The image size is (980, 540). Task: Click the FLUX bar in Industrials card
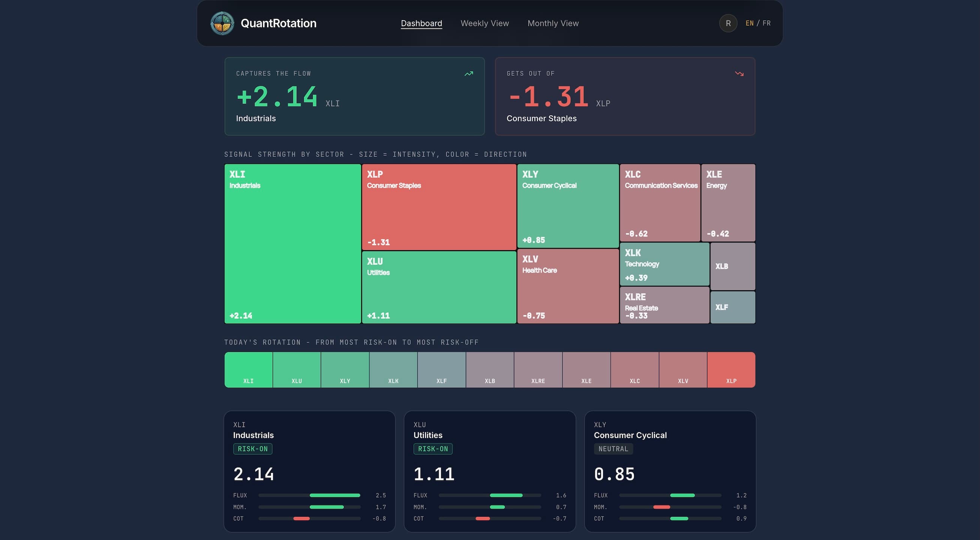tap(309, 495)
